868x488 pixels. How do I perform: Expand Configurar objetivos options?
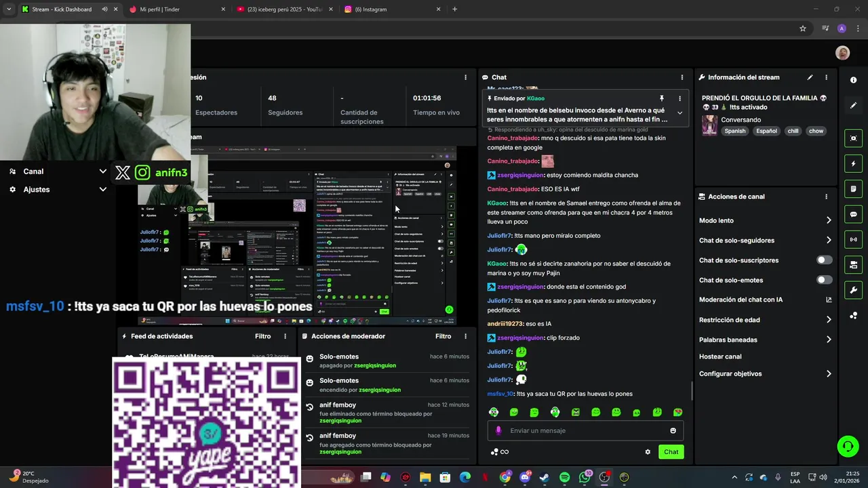click(829, 373)
